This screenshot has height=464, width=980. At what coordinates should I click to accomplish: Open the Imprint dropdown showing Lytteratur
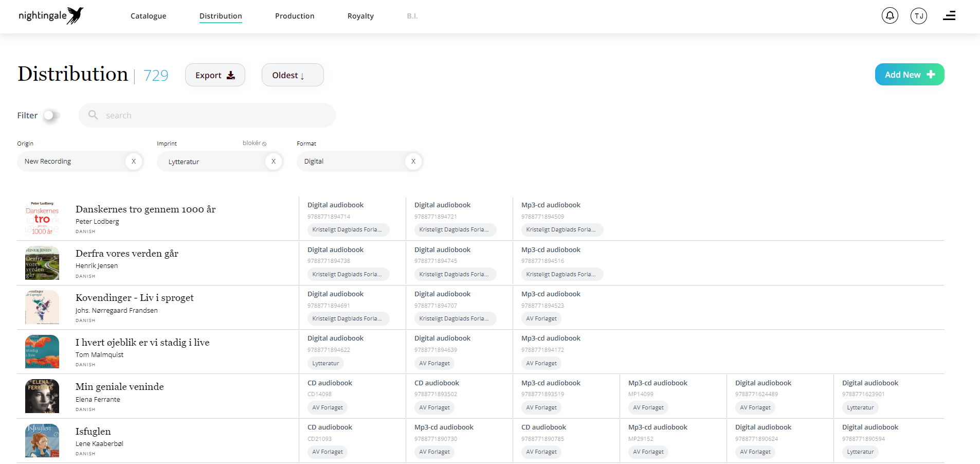[220, 162]
